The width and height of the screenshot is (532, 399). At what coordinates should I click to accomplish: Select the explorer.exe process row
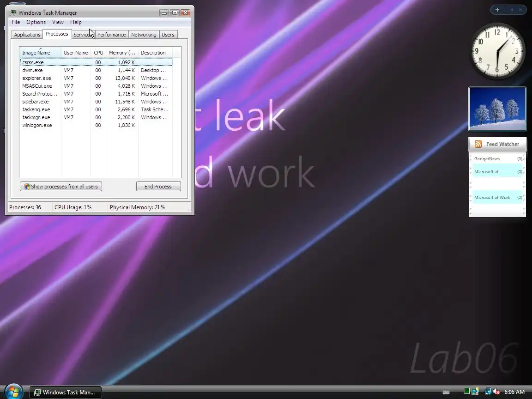click(x=97, y=78)
